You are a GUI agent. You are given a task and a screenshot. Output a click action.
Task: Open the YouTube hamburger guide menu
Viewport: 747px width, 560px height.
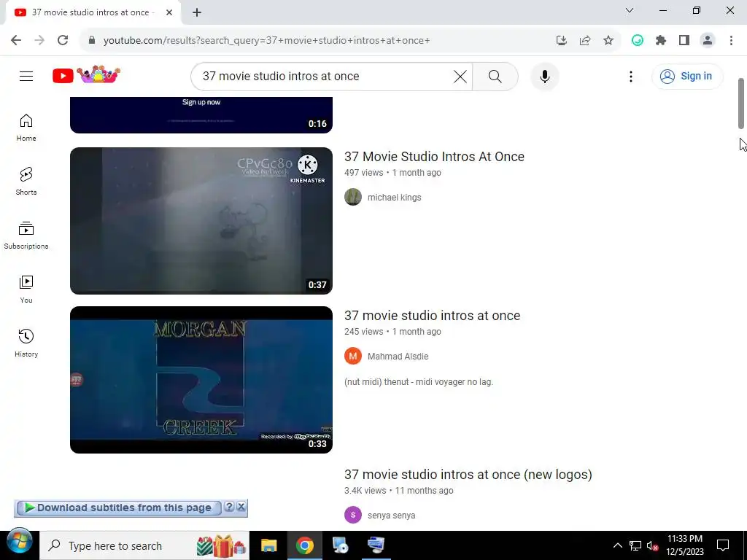pos(26,76)
